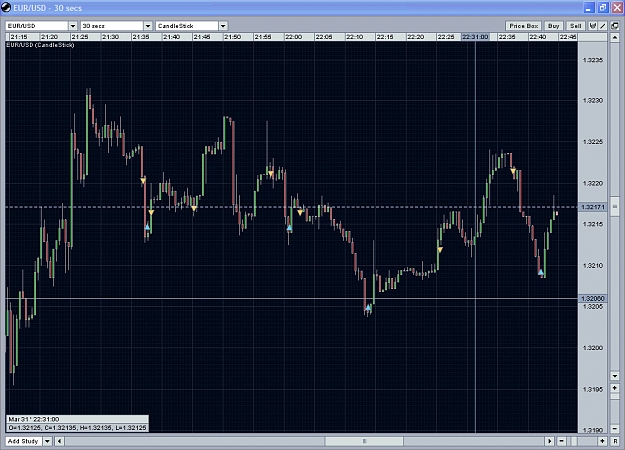Zoom in vertically with the right-side plus button

[x=615, y=388]
